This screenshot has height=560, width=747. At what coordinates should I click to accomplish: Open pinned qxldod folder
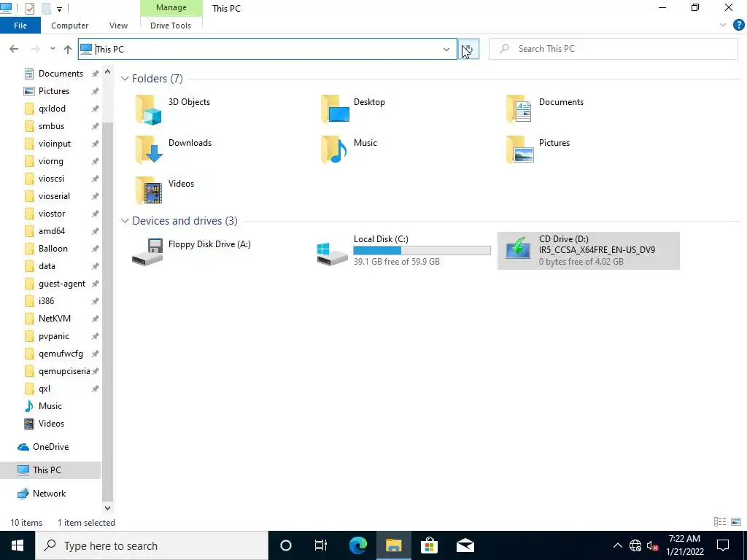(52, 109)
